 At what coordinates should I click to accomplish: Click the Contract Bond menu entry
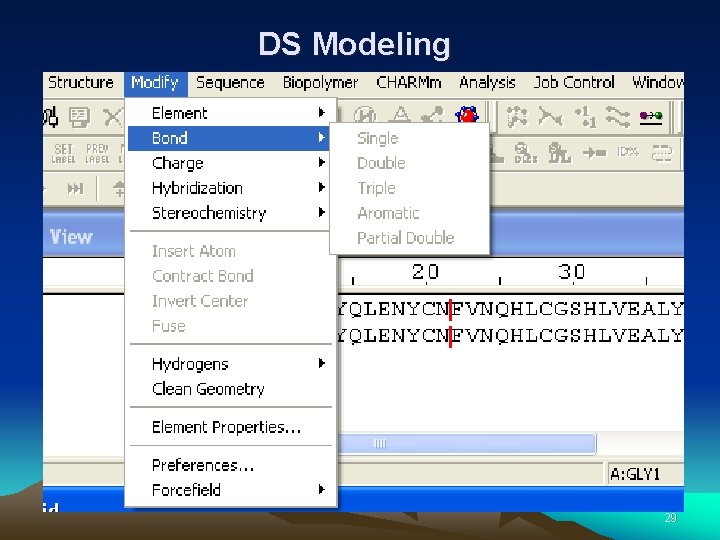pyautogui.click(x=230, y=276)
